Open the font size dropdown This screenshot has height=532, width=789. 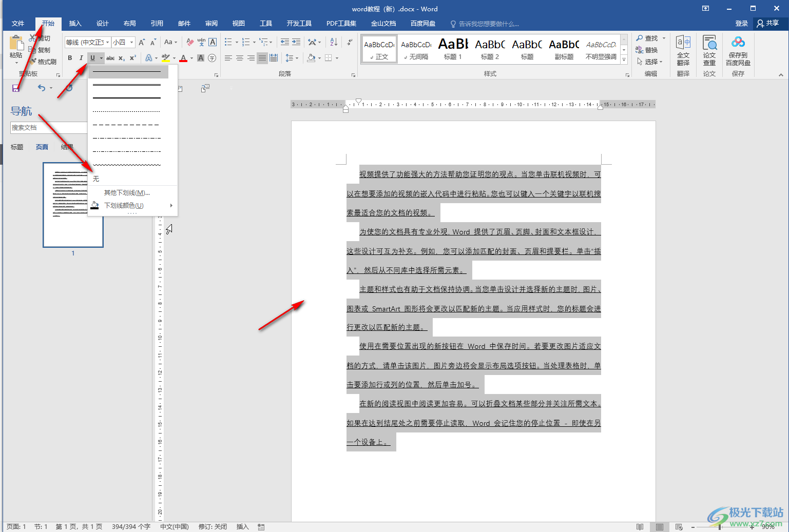[x=132, y=43]
